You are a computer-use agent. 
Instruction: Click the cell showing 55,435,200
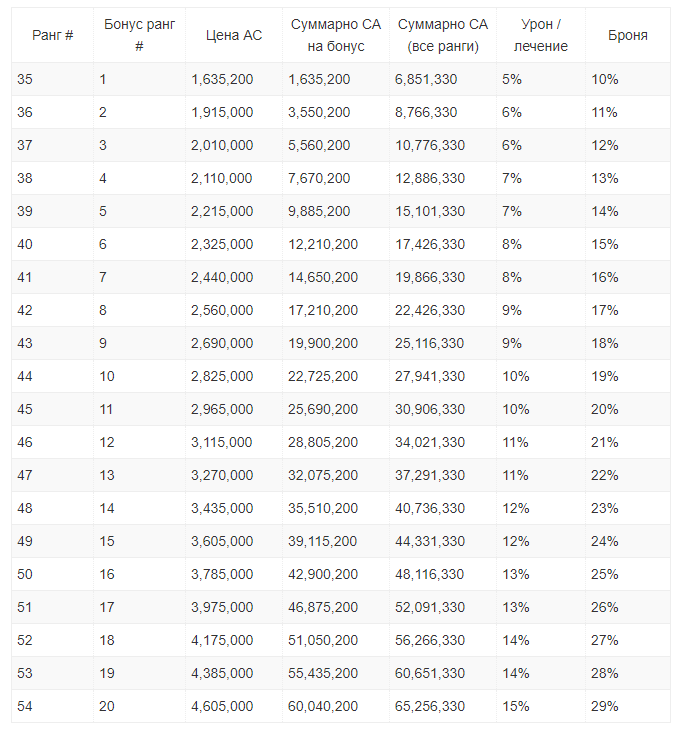322,673
